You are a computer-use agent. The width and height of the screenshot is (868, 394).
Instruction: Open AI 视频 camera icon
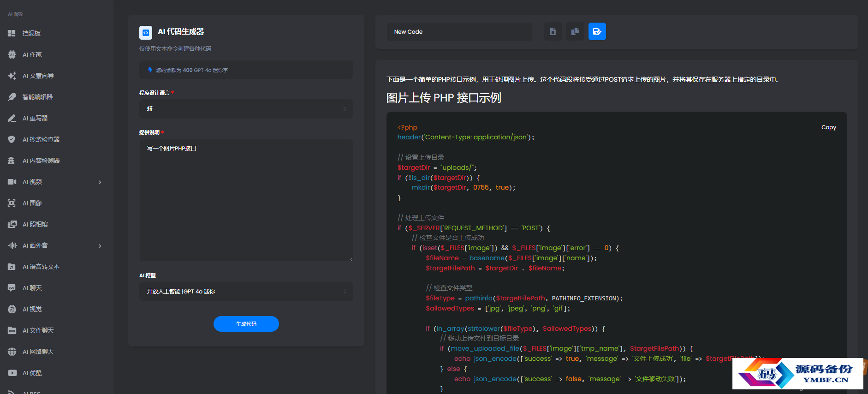click(12, 182)
